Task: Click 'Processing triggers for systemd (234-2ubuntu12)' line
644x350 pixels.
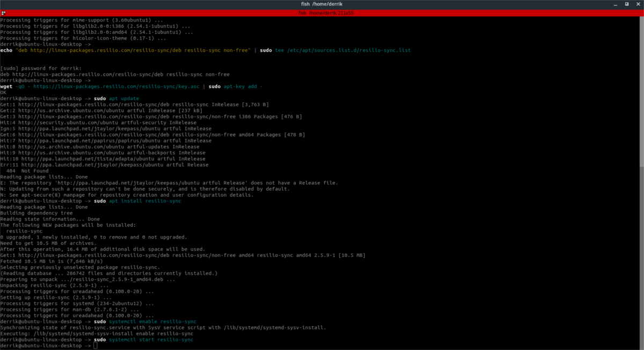Action: pyautogui.click(x=76, y=303)
